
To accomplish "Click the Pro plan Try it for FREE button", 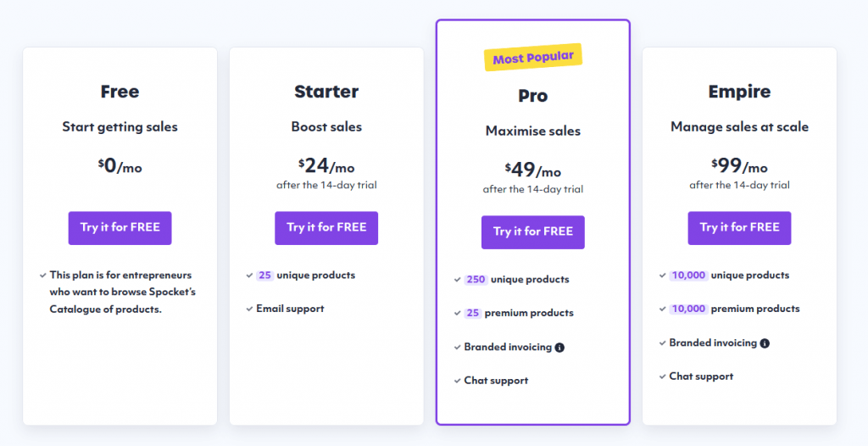I will coord(533,232).
